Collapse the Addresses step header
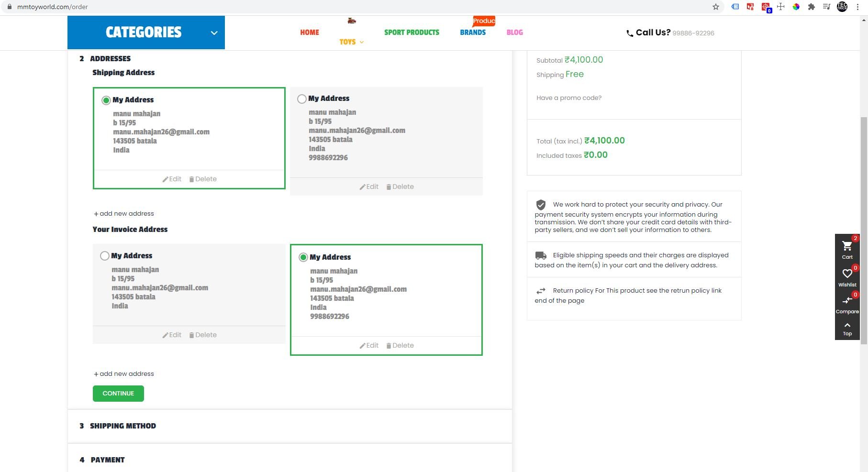Viewport: 868px width, 472px height. click(105, 59)
